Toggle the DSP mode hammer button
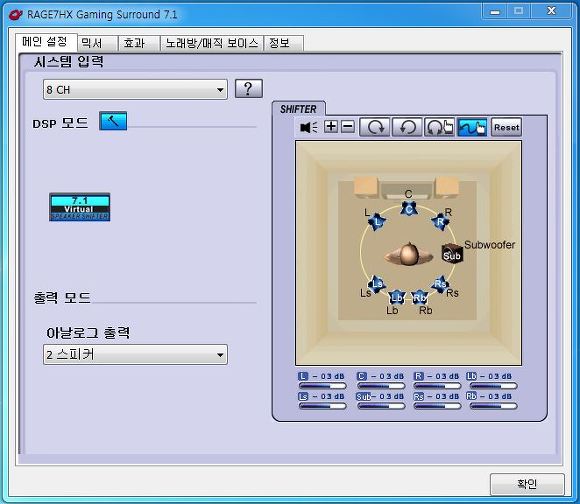This screenshot has height=504, width=580. 113,121
